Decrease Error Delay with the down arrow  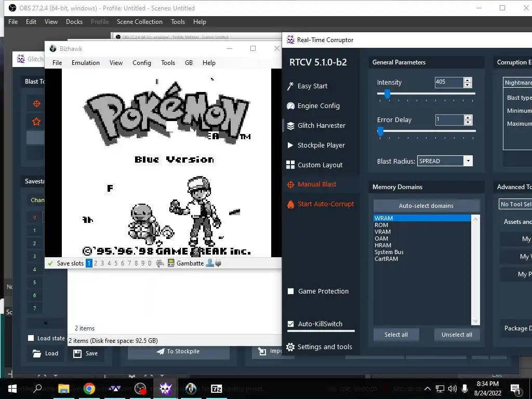point(468,122)
